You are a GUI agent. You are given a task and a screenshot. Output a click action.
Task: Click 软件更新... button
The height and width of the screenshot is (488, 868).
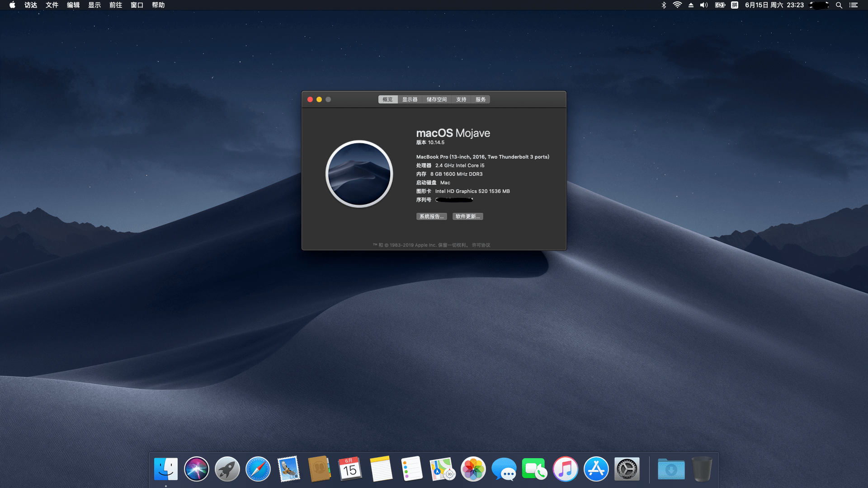click(468, 216)
